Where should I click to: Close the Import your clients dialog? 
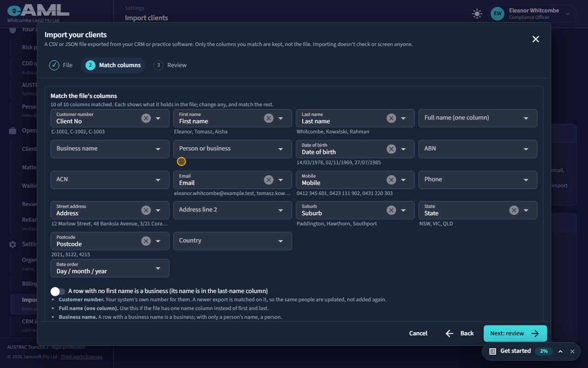[x=536, y=39]
